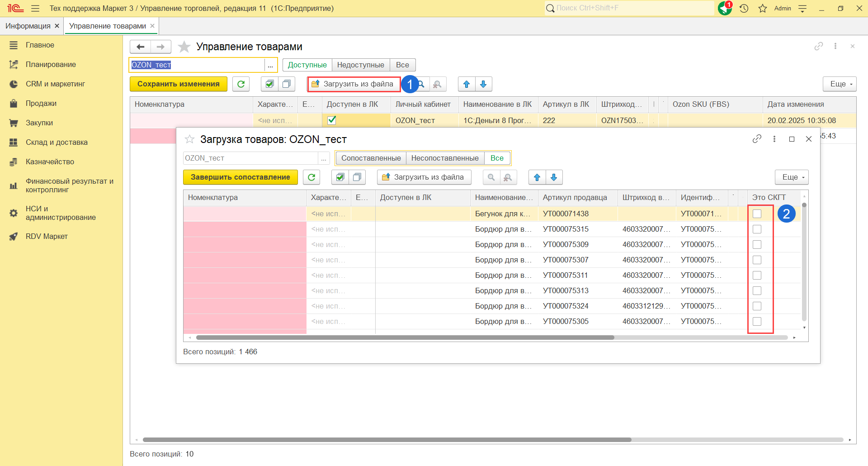Click Сохранить изменения button

coord(179,84)
